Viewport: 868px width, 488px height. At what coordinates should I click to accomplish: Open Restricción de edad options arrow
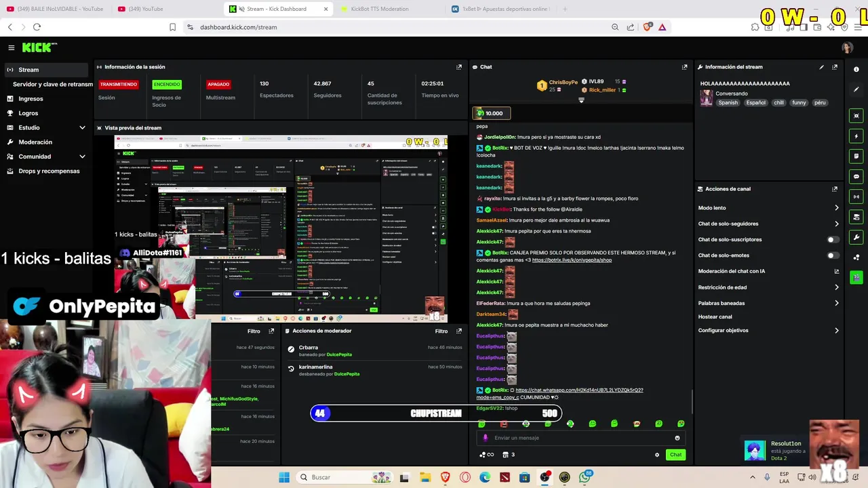836,287
